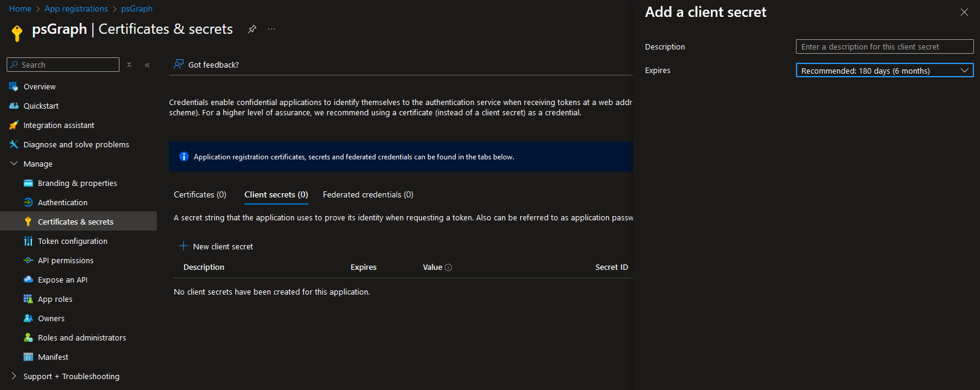This screenshot has width=980, height=390.
Task: Clear the sidebar search with X icon
Action: click(x=129, y=65)
